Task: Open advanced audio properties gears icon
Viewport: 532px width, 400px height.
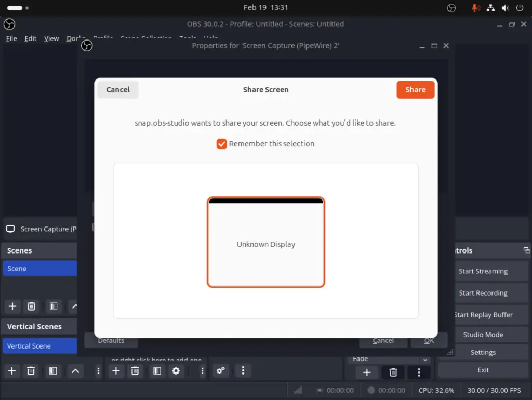Action: (220, 370)
